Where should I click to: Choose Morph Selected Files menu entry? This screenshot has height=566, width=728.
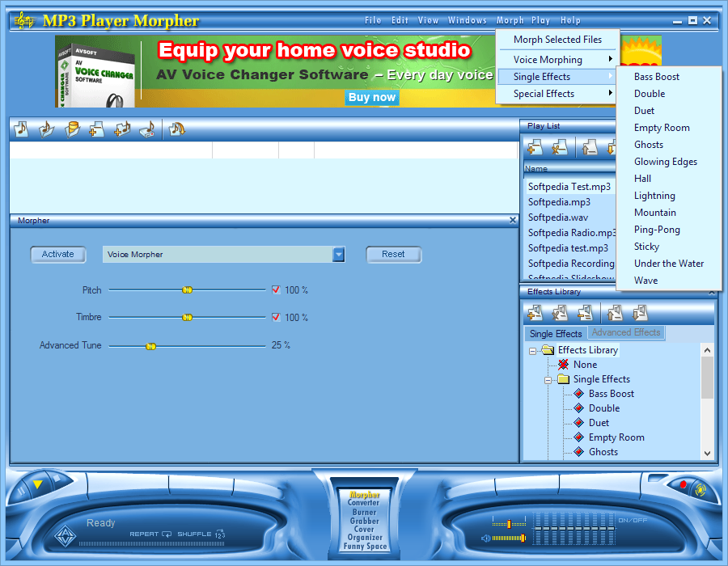(557, 40)
